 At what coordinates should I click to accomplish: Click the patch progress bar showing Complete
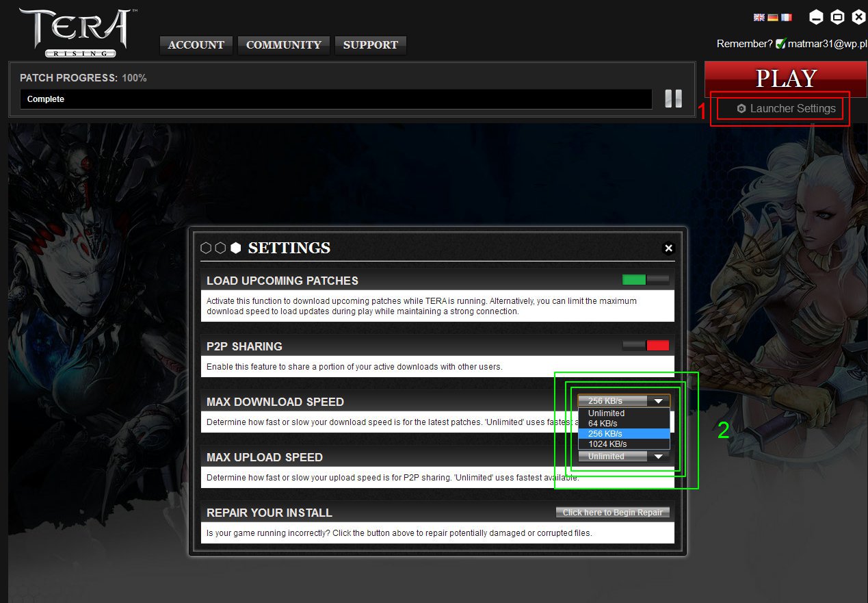(336, 99)
